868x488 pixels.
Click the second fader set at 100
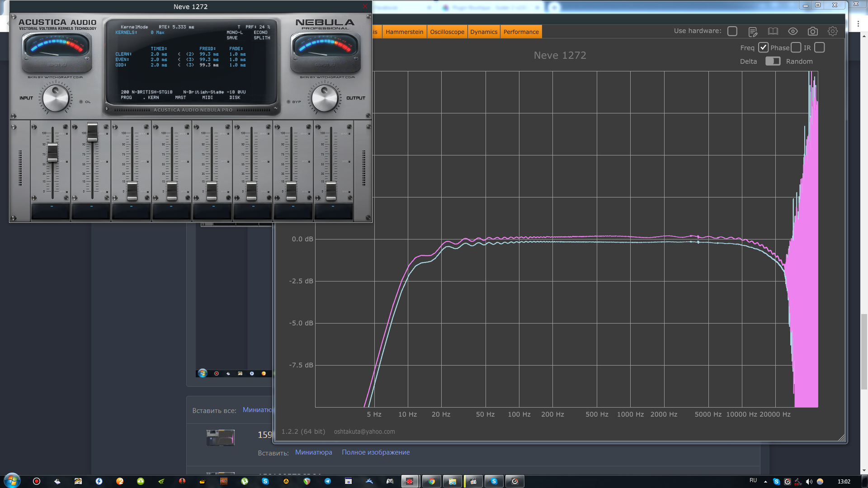pos(92,132)
